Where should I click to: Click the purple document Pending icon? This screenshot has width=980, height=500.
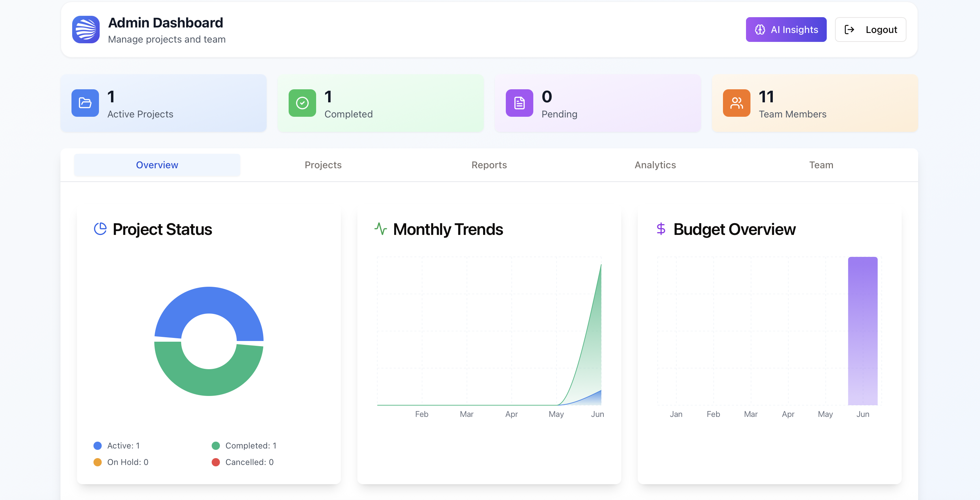coord(519,103)
